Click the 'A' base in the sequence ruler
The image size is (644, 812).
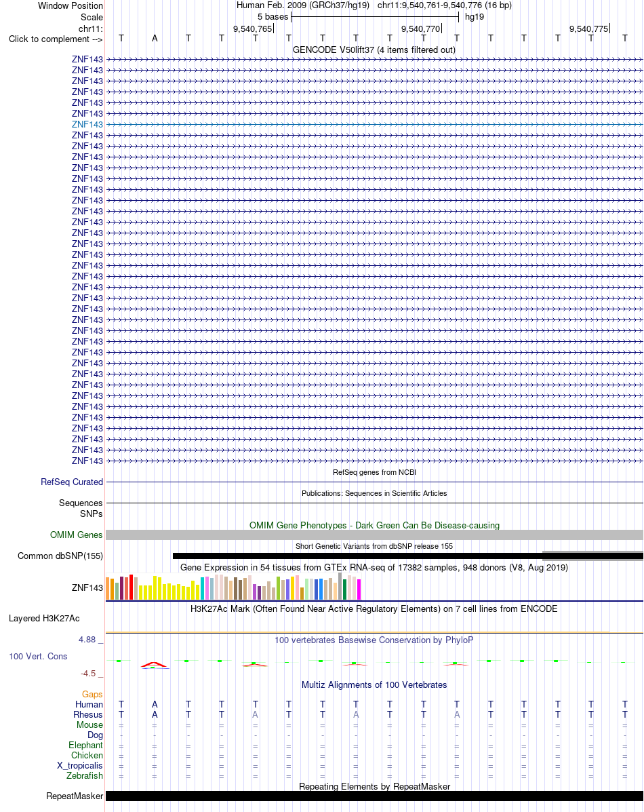pos(155,38)
